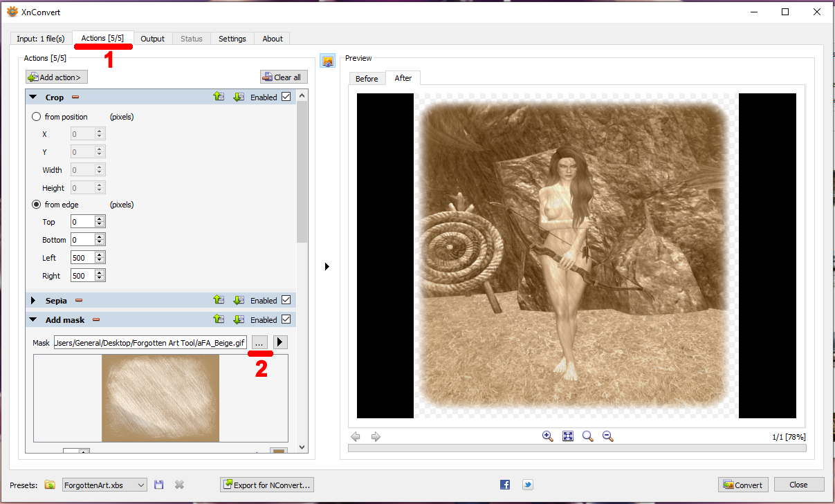Move the Crop action down

point(239,97)
